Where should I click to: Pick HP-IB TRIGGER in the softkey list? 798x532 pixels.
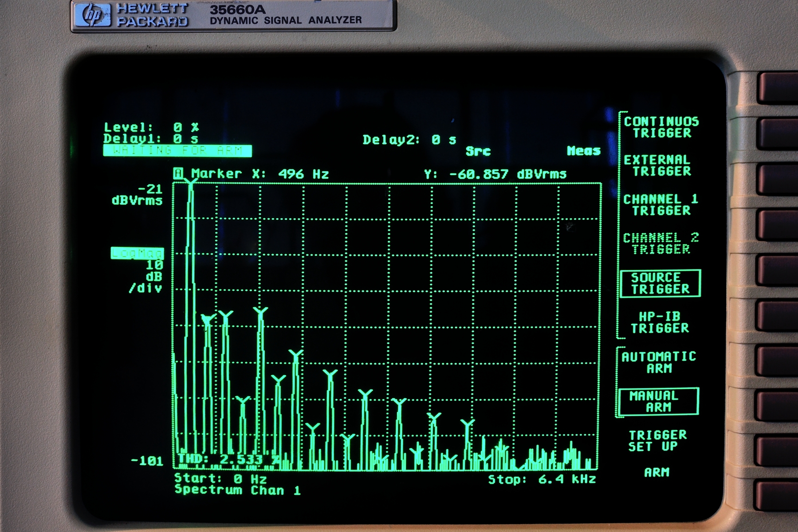tap(660, 322)
